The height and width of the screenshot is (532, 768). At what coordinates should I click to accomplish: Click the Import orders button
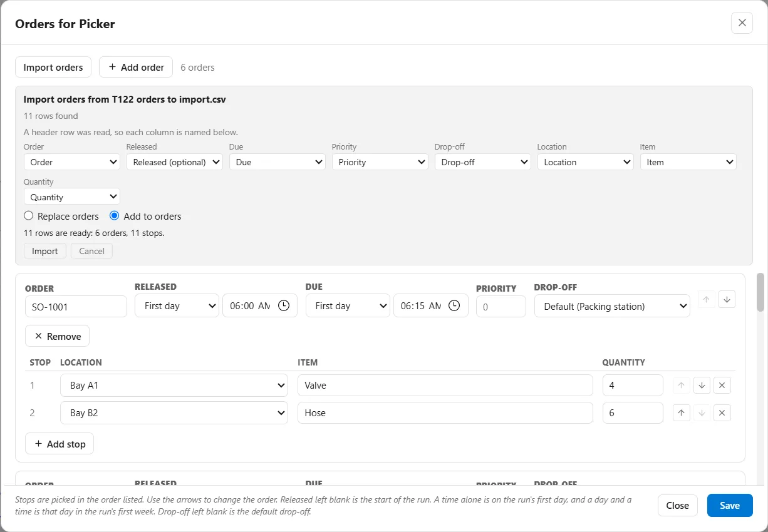point(53,67)
